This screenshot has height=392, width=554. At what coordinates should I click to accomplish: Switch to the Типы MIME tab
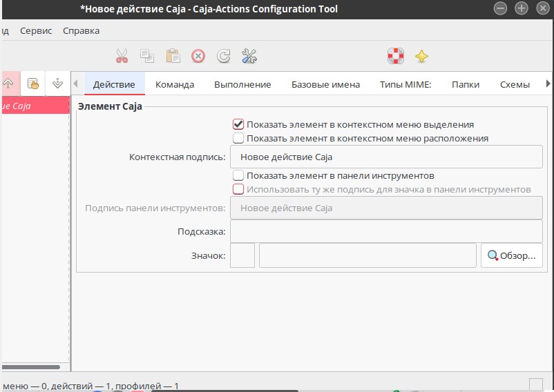405,84
